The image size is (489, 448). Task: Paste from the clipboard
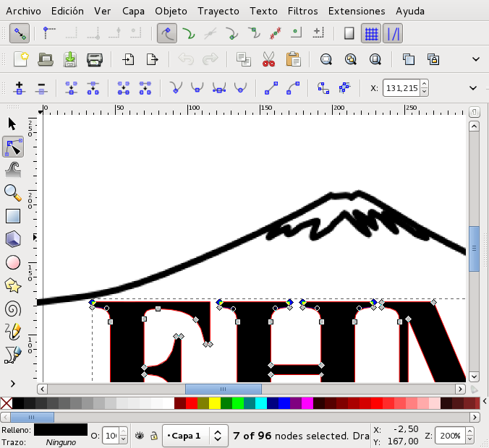pos(293,59)
